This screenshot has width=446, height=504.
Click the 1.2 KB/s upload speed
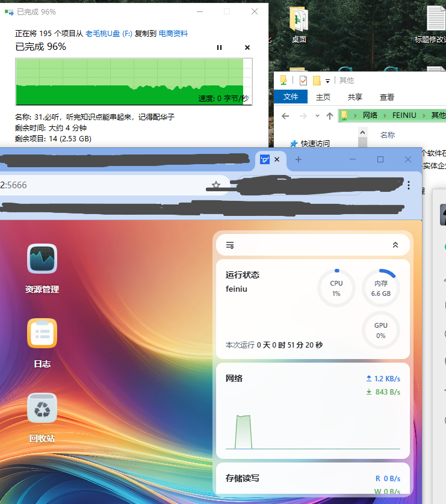383,379
